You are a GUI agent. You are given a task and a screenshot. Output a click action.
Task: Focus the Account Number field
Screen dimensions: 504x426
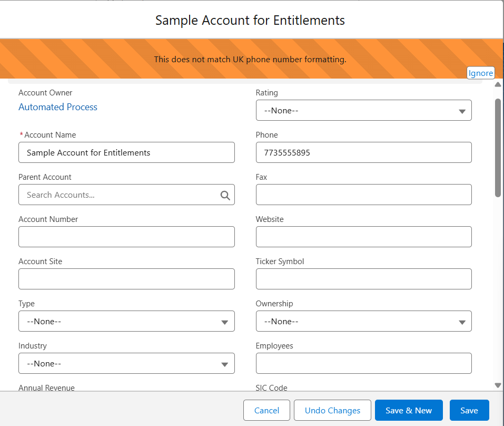pos(126,237)
